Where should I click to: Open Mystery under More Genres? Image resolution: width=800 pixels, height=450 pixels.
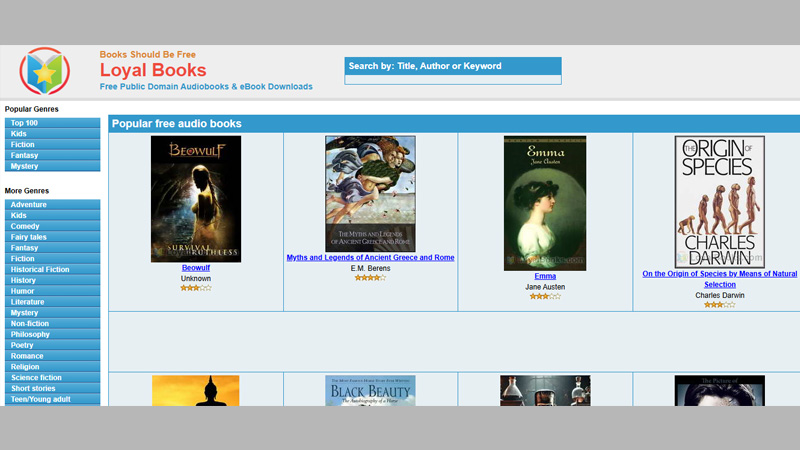point(53,313)
